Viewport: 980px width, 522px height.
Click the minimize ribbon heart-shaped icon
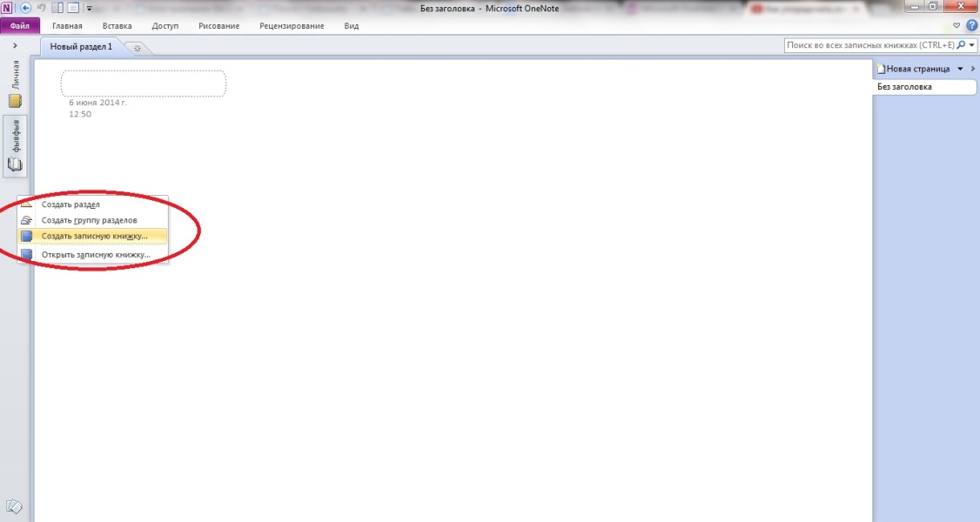point(957,25)
